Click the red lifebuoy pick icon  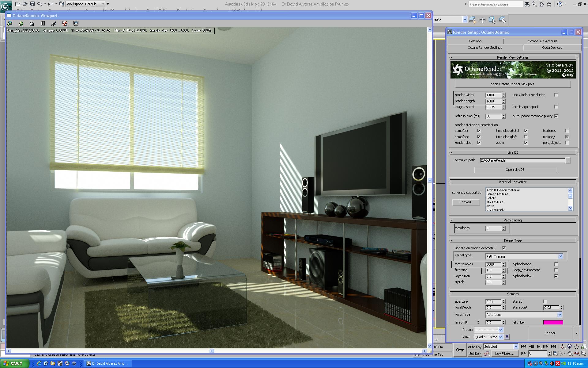65,23
